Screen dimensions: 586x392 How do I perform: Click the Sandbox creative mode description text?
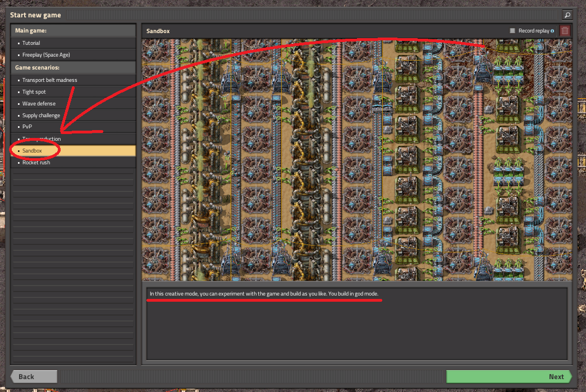tap(264, 294)
